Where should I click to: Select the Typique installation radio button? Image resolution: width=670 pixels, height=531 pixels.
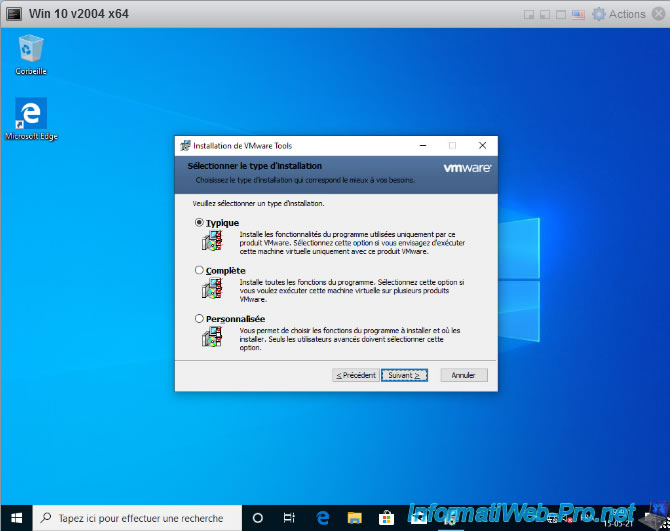click(x=199, y=223)
